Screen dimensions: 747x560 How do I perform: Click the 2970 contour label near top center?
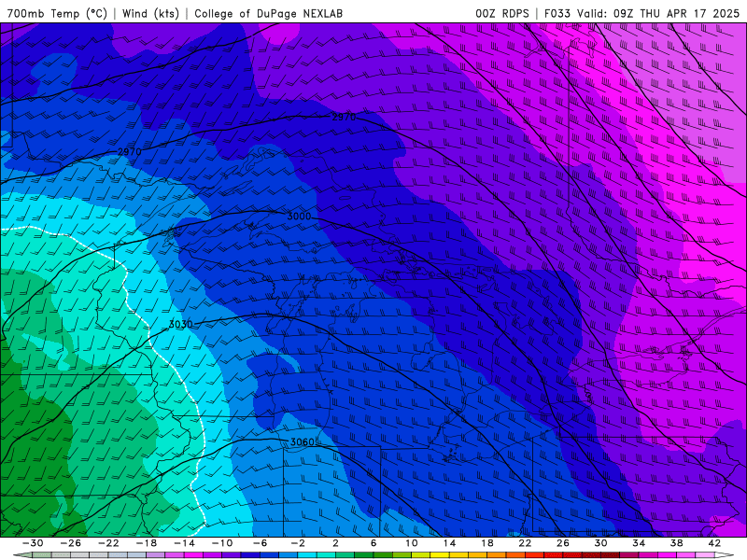coord(344,117)
